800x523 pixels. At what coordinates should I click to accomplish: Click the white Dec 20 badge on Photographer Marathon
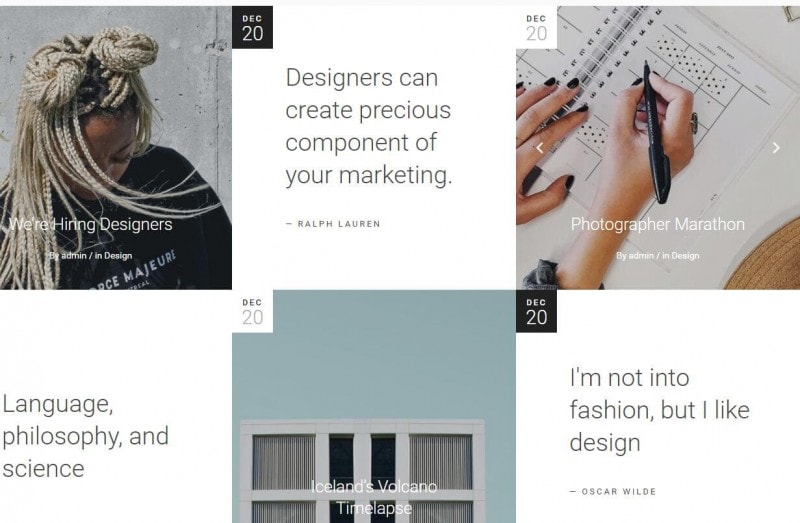536,28
